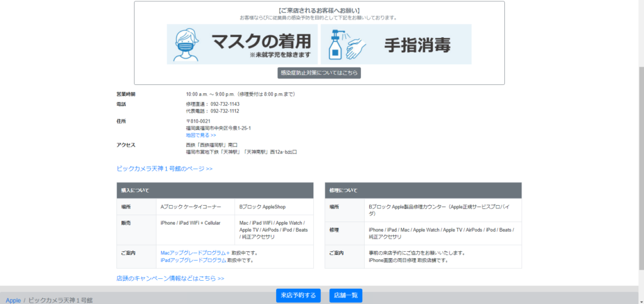
Task: Click address 福岡県福岡市中央区今泉1-25-1
Action: [218, 128]
